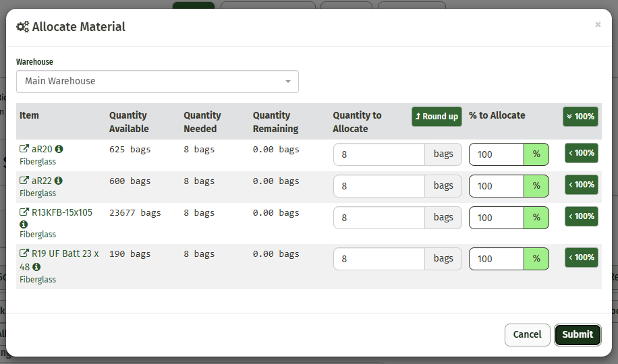Click the info icon next to aR20
This screenshot has width=618, height=364.
click(59, 149)
